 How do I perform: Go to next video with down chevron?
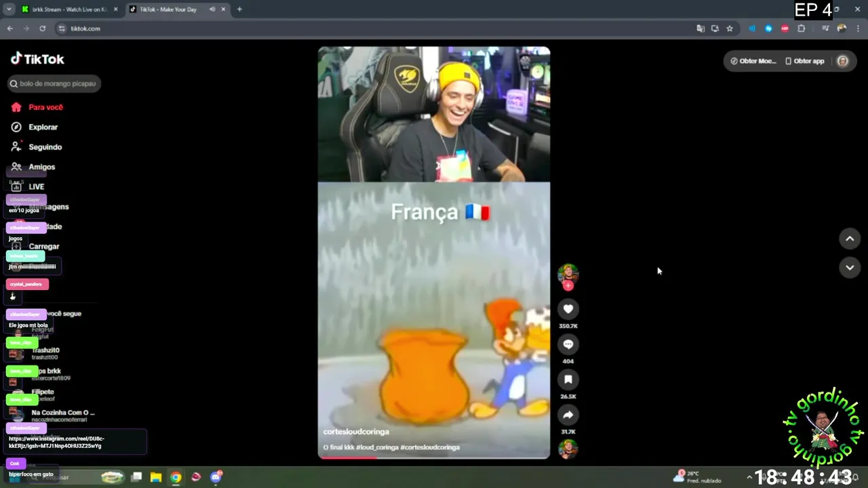tap(850, 267)
